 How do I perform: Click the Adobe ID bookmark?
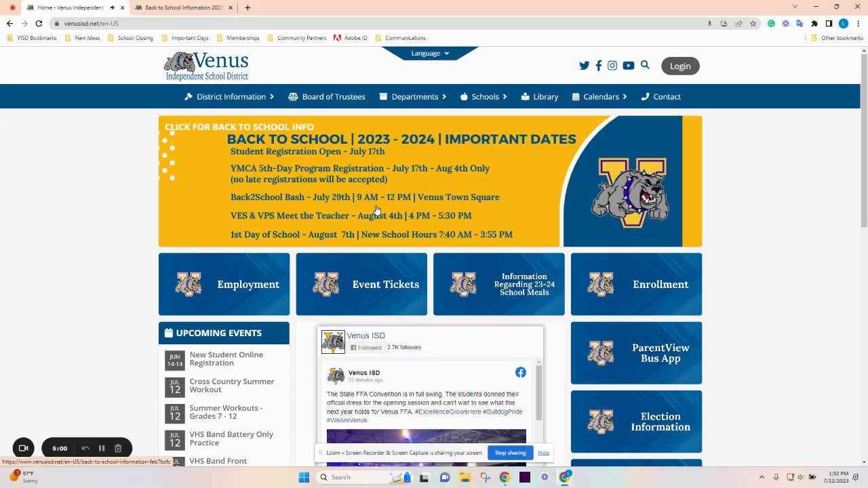tap(351, 38)
